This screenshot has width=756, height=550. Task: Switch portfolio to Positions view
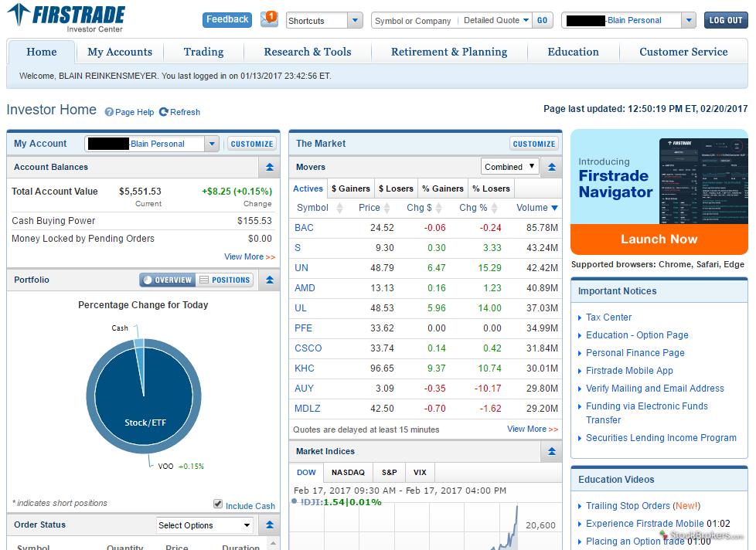pyautogui.click(x=225, y=280)
